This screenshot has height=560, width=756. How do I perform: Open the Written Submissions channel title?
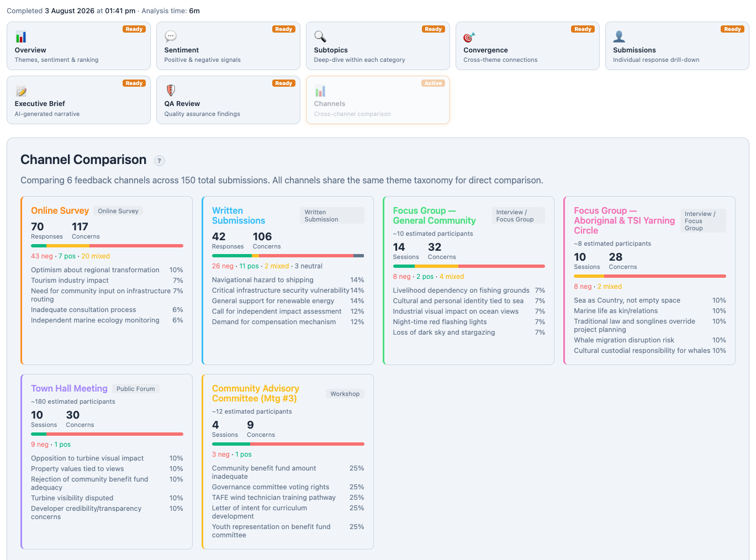239,215
